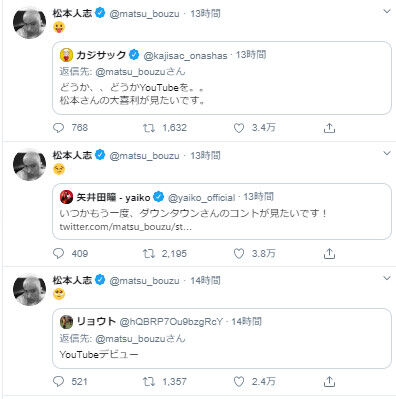Like the tweet with 3.8万 likes
396x399 pixels.
click(x=239, y=254)
